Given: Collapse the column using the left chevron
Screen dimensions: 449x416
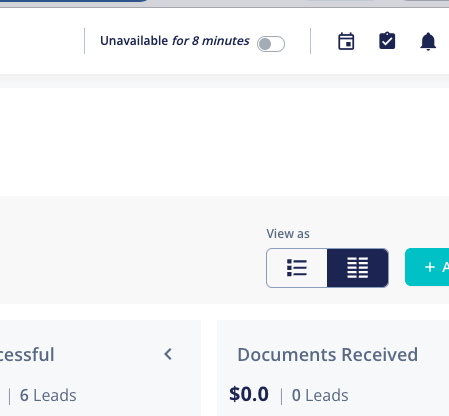Looking at the screenshot, I should [x=168, y=354].
